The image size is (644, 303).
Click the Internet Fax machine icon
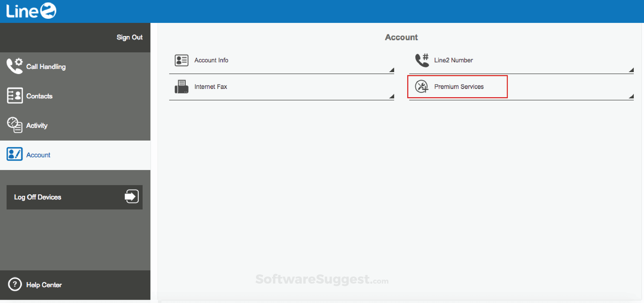(x=182, y=87)
